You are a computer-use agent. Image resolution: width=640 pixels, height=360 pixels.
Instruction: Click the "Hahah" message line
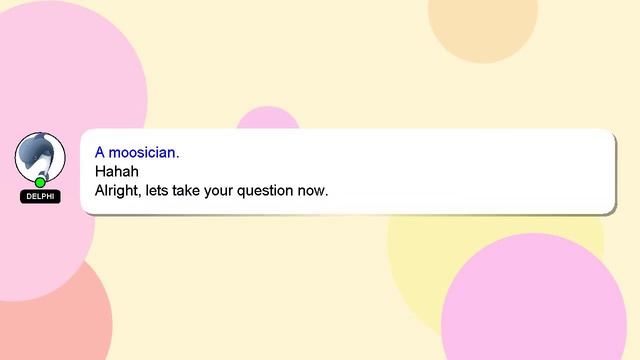click(x=117, y=171)
